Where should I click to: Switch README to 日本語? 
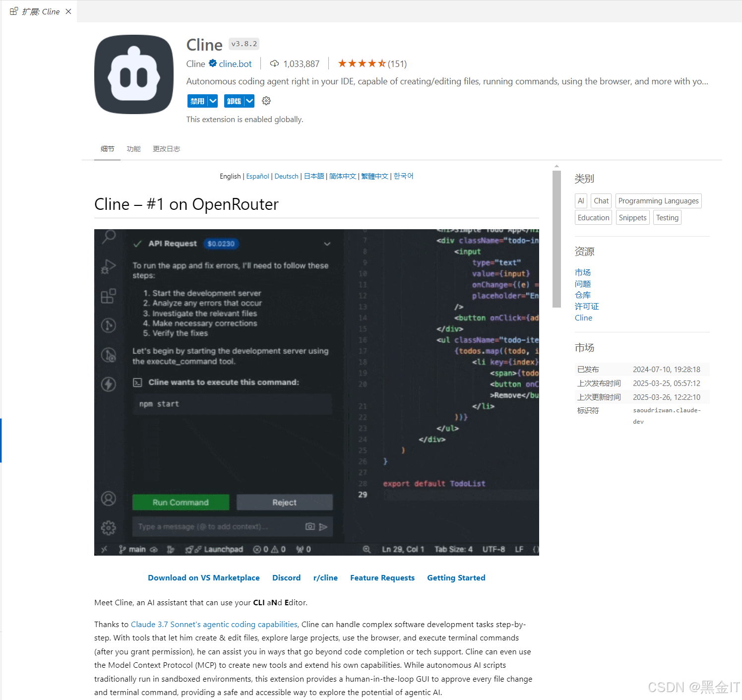(314, 176)
